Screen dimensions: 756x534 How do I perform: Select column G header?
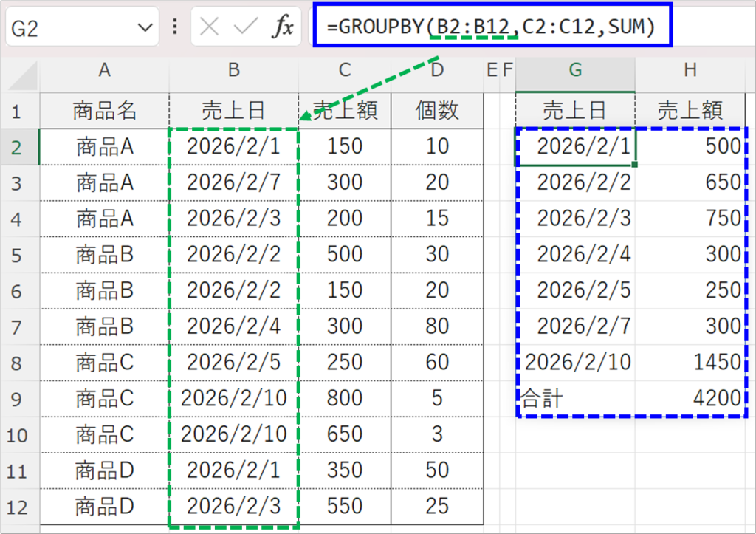[574, 71]
